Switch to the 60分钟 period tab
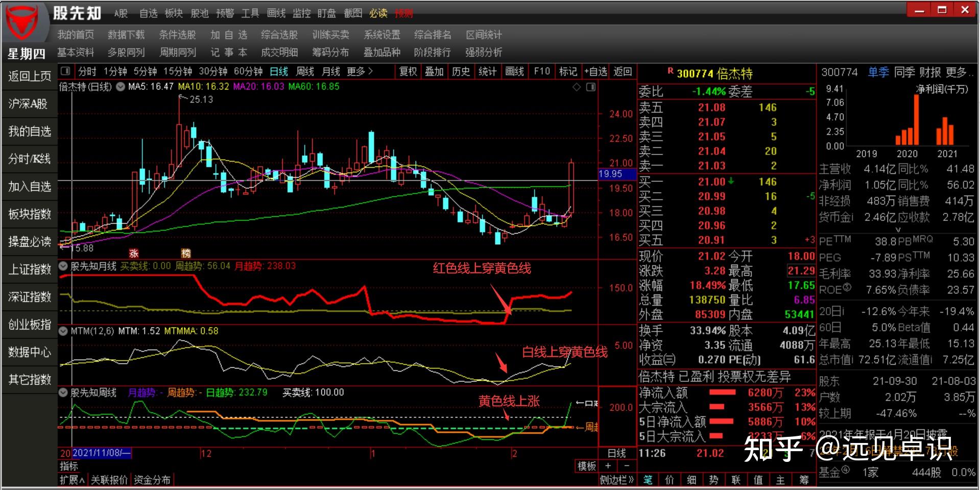980x490 pixels. tap(248, 72)
